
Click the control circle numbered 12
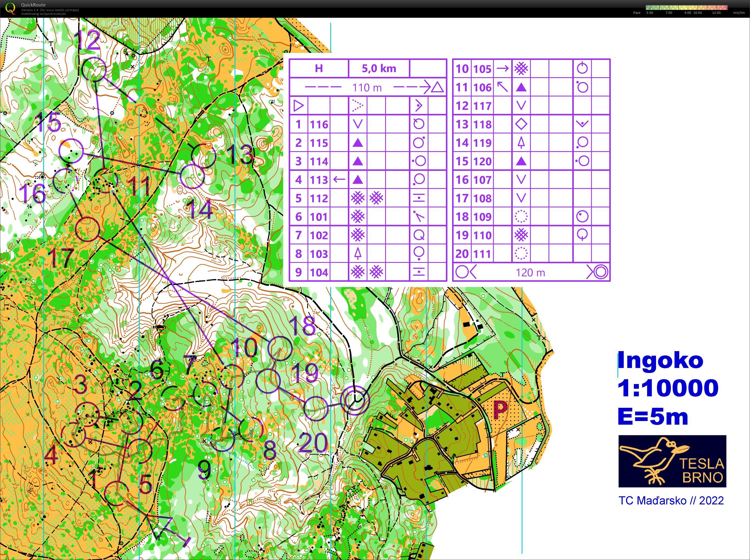(x=94, y=69)
